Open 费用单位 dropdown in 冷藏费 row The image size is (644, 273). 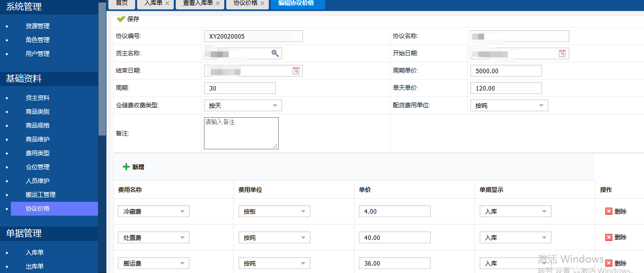(x=303, y=212)
